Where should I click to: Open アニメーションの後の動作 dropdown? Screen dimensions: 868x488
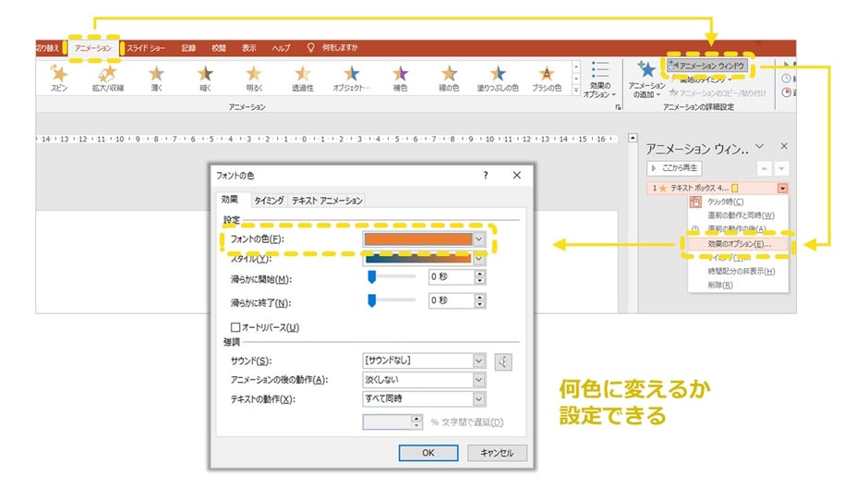[479, 380]
